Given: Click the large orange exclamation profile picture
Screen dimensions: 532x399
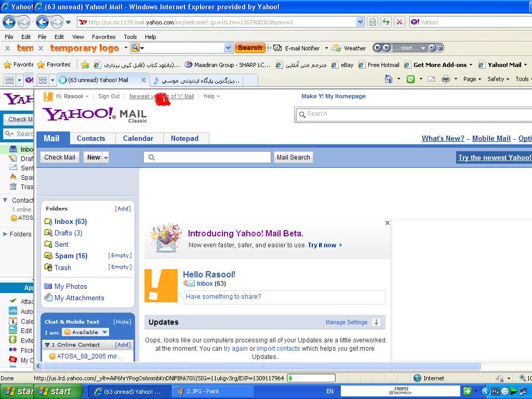Looking at the screenshot, I should click(x=161, y=286).
